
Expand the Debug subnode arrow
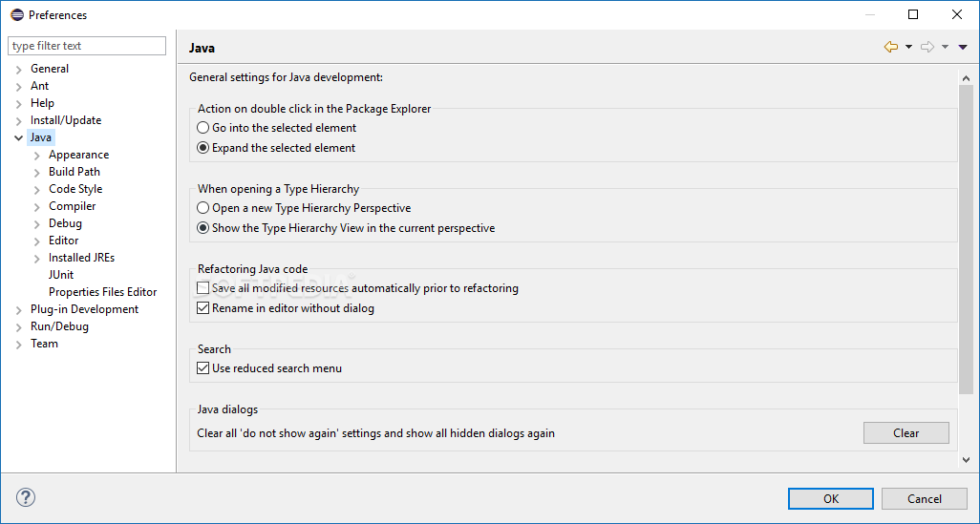click(37, 223)
